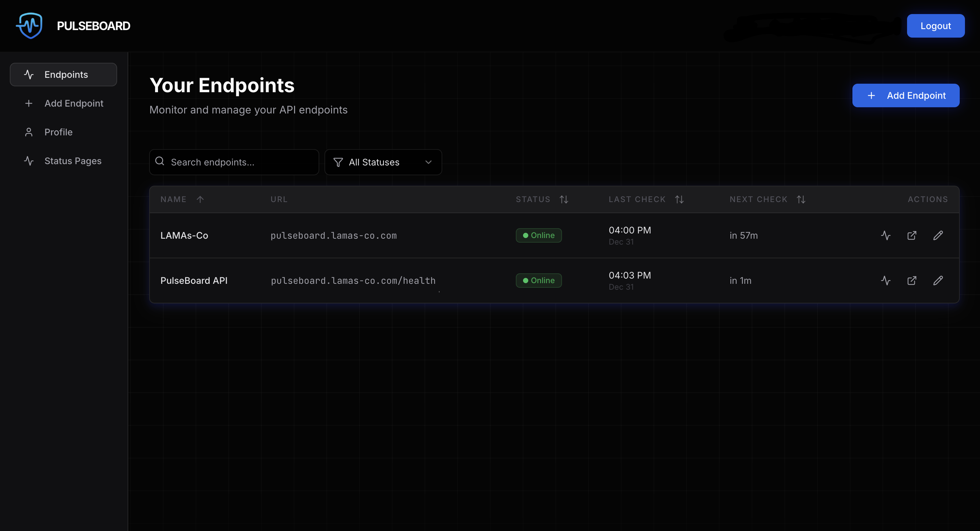Toggle sorting on Status column
Image resolution: width=980 pixels, height=531 pixels.
564,199
